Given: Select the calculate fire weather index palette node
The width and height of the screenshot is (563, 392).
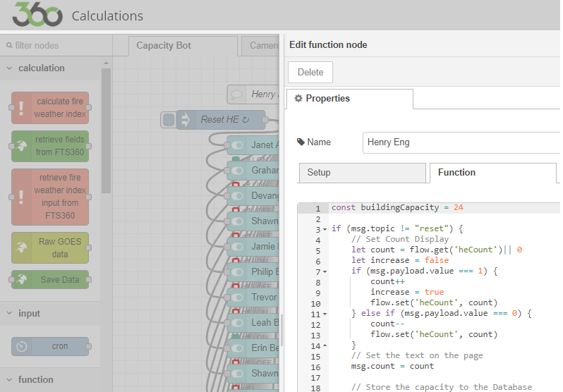Looking at the screenshot, I should (50, 108).
